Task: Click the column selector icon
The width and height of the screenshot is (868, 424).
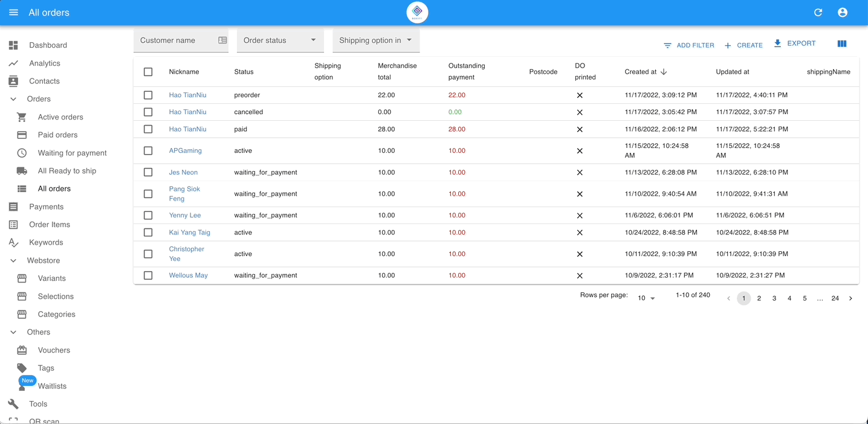Action: point(841,43)
